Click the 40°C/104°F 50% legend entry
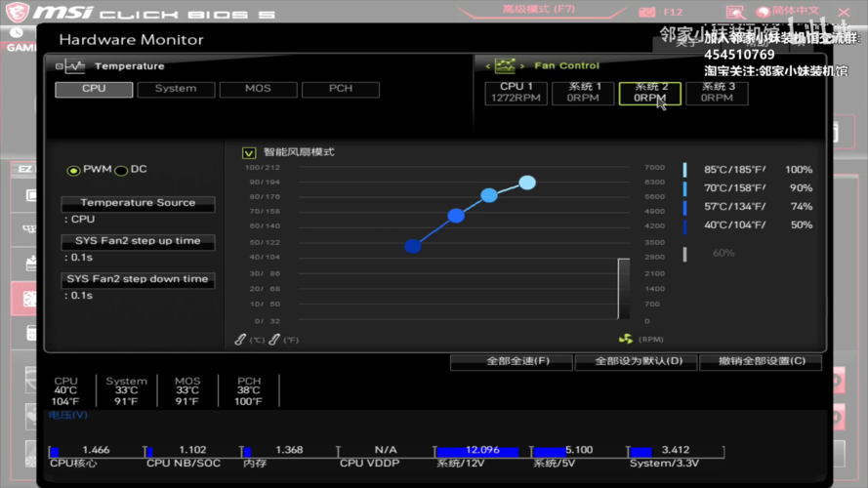The width and height of the screenshot is (868, 488). pyautogui.click(x=749, y=225)
